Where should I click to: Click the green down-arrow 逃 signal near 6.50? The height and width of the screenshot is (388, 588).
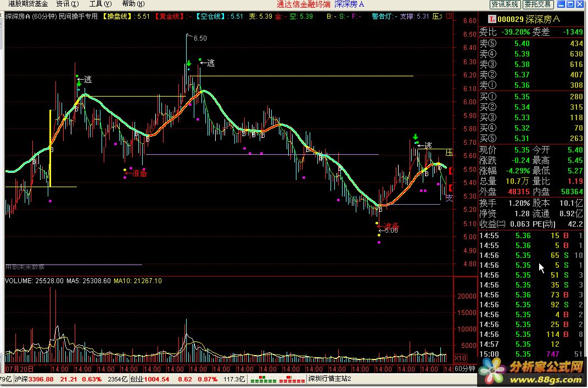[x=189, y=63]
